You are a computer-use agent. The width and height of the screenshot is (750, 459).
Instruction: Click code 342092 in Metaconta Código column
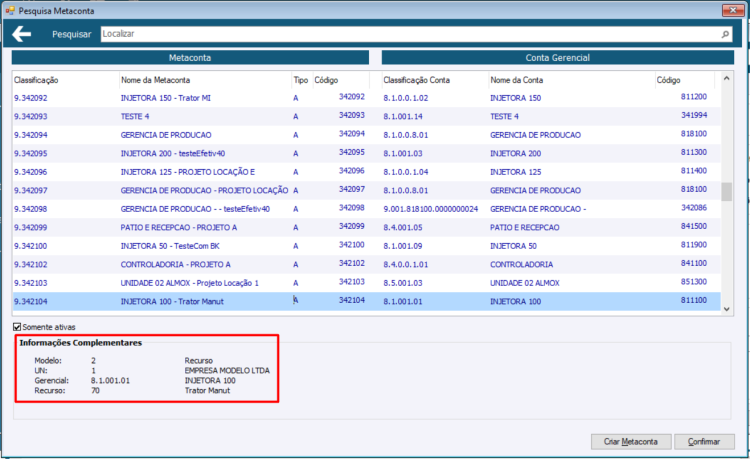tap(352, 97)
